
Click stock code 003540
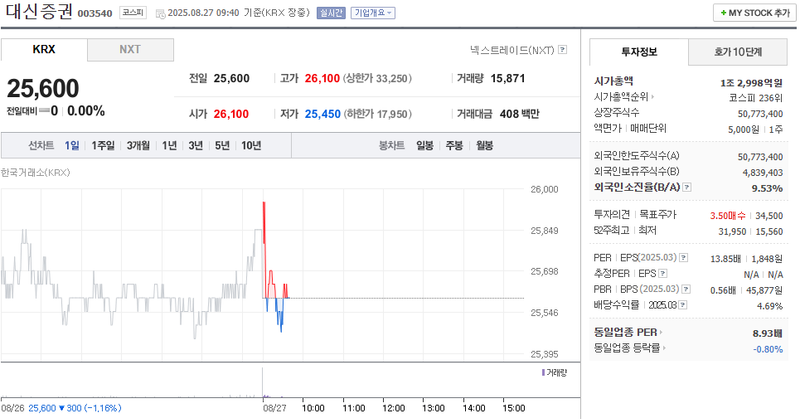(x=95, y=13)
